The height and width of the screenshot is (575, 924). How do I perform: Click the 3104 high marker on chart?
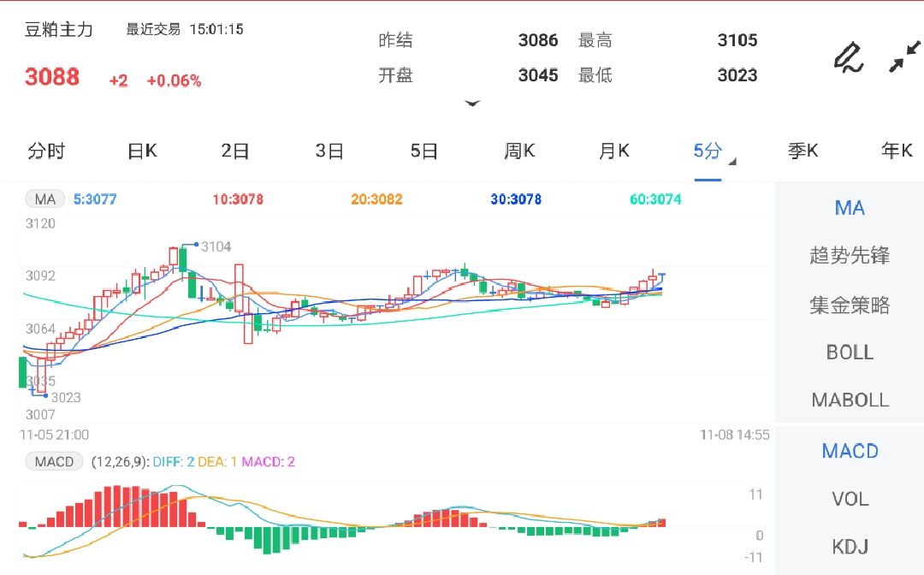pyautogui.click(x=216, y=246)
